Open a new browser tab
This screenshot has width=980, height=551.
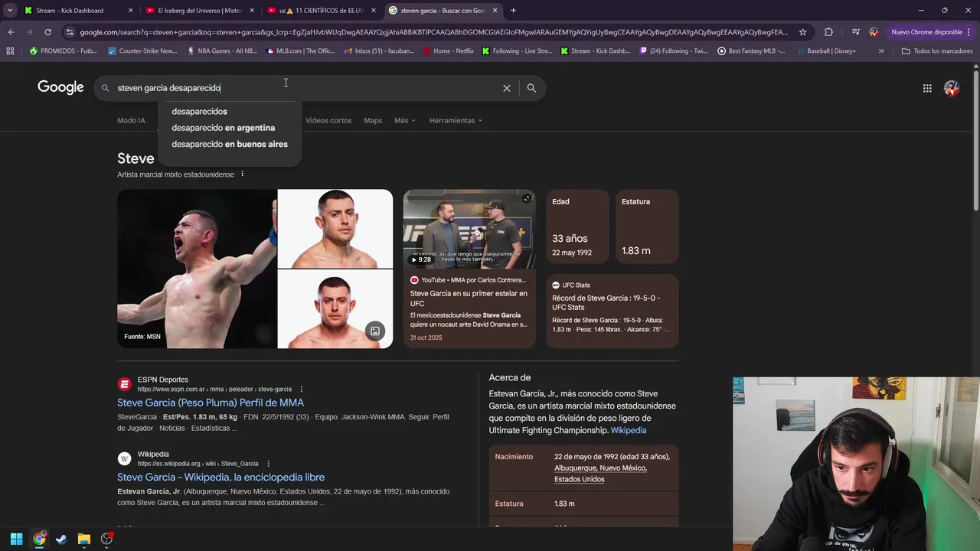(513, 11)
